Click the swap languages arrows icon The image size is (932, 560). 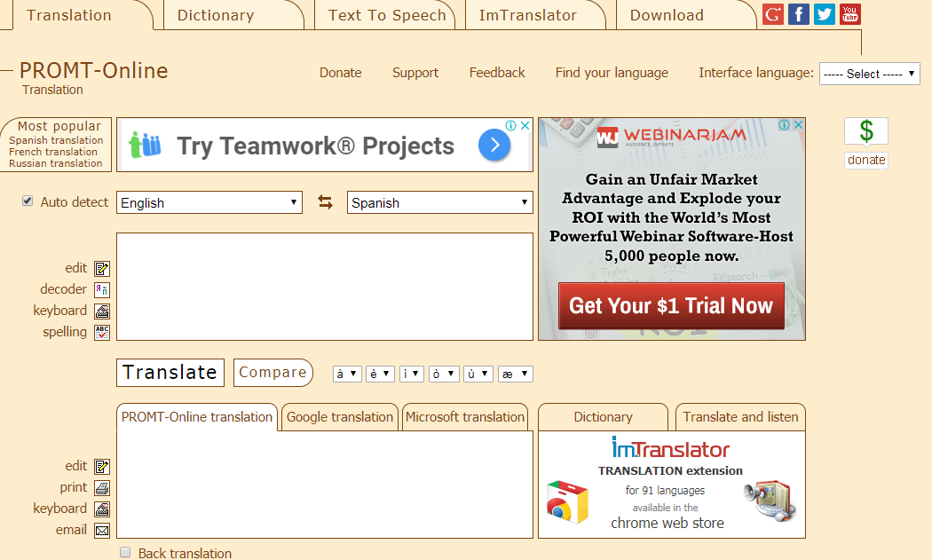[325, 202]
